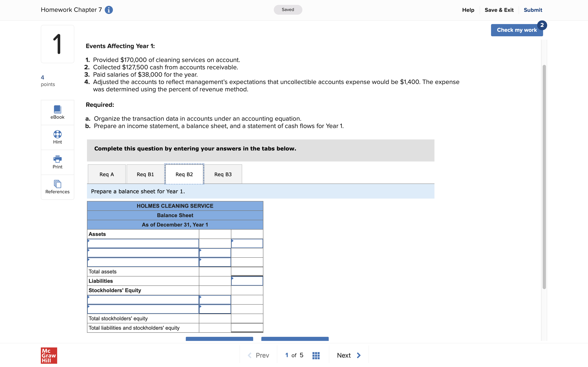
Task: Open the References documents icon
Action: tap(57, 184)
